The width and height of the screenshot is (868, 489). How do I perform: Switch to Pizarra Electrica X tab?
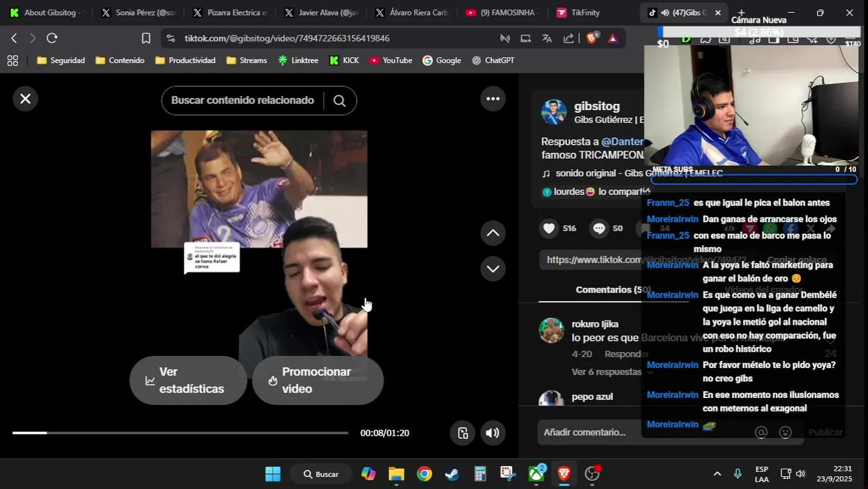coord(231,12)
